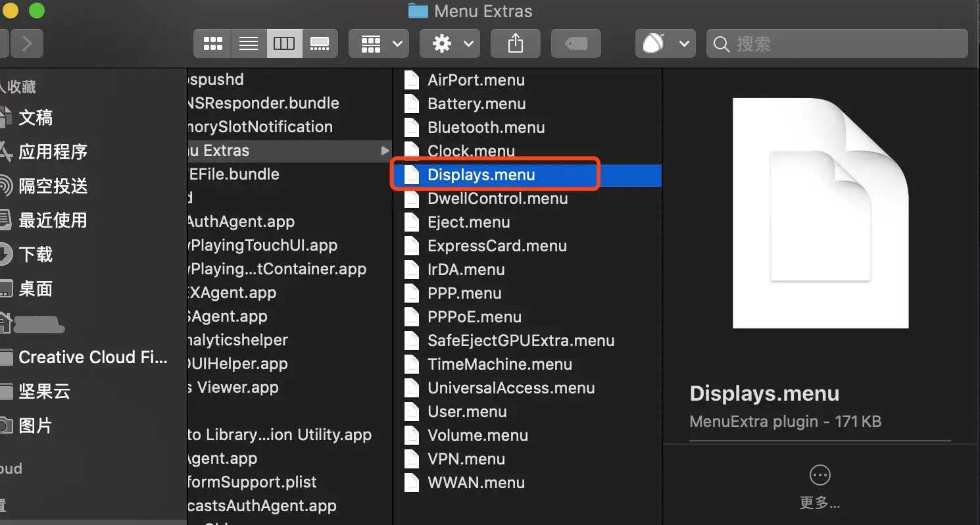Select the UniversalAccess.menu file name
The width and height of the screenshot is (980, 525).
coord(511,388)
